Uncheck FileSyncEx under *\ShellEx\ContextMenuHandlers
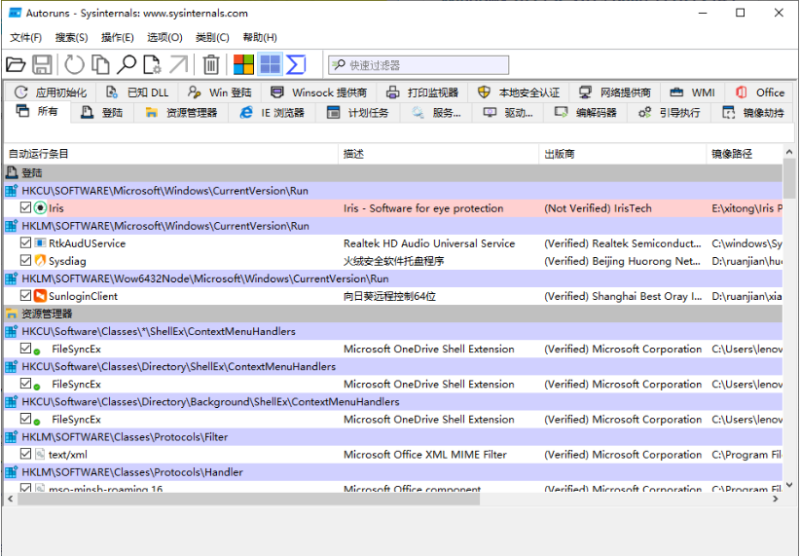The image size is (800, 556). click(x=26, y=348)
